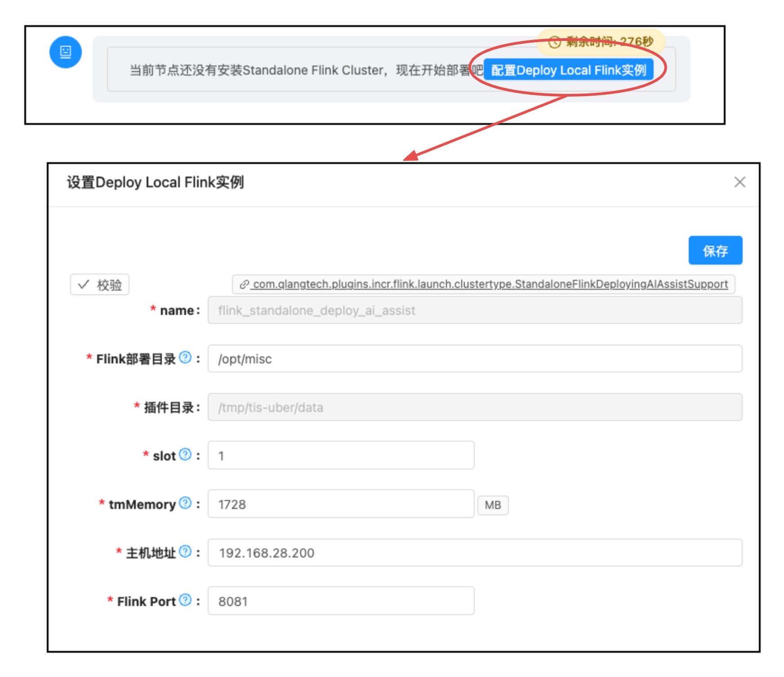Click help icon beside tmMemory label
This screenshot has height=677, width=784.
[185, 503]
